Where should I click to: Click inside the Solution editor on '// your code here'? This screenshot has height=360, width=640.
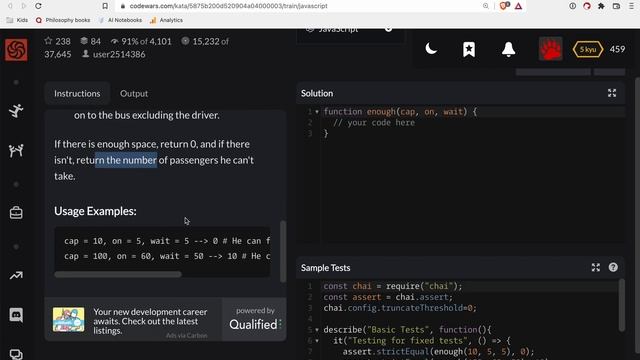374,123
